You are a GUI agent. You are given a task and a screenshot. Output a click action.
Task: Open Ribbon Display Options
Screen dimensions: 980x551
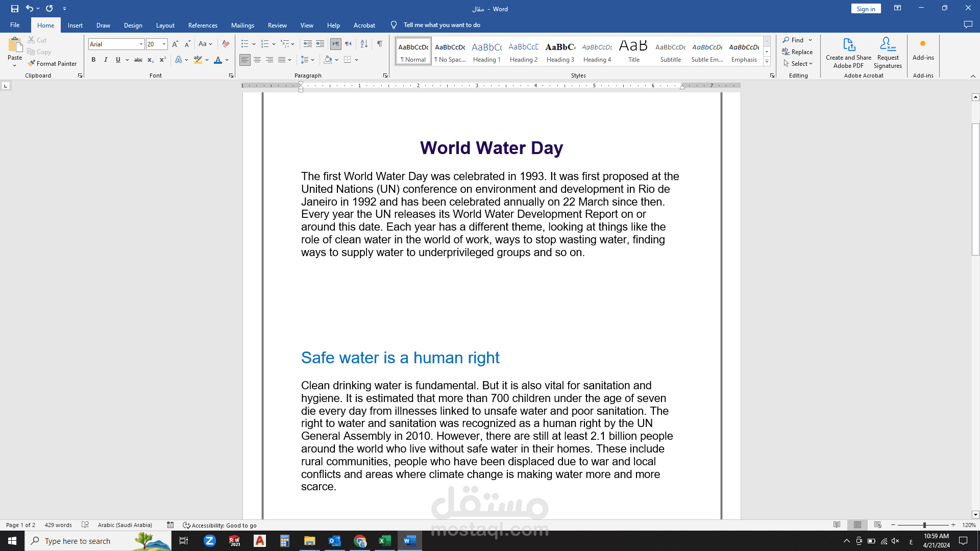pyautogui.click(x=897, y=8)
